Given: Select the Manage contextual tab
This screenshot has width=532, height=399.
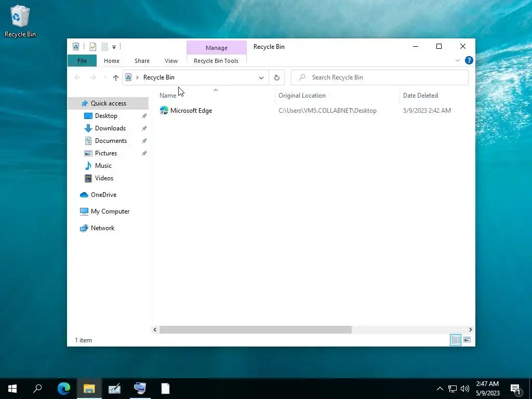Looking at the screenshot, I should coord(217,48).
